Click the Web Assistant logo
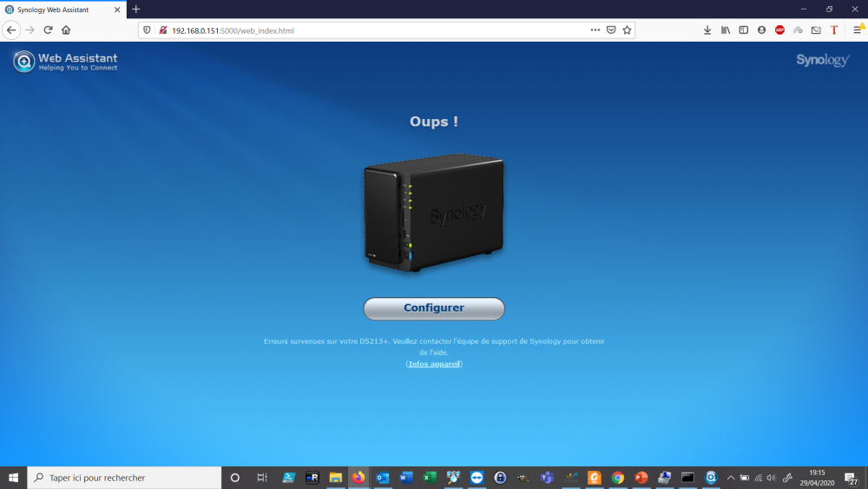Screen dimensions: 868x489 coord(65,62)
